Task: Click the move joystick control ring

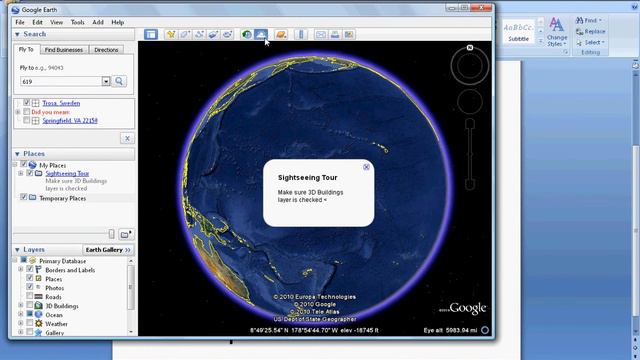Action: pyautogui.click(x=470, y=102)
